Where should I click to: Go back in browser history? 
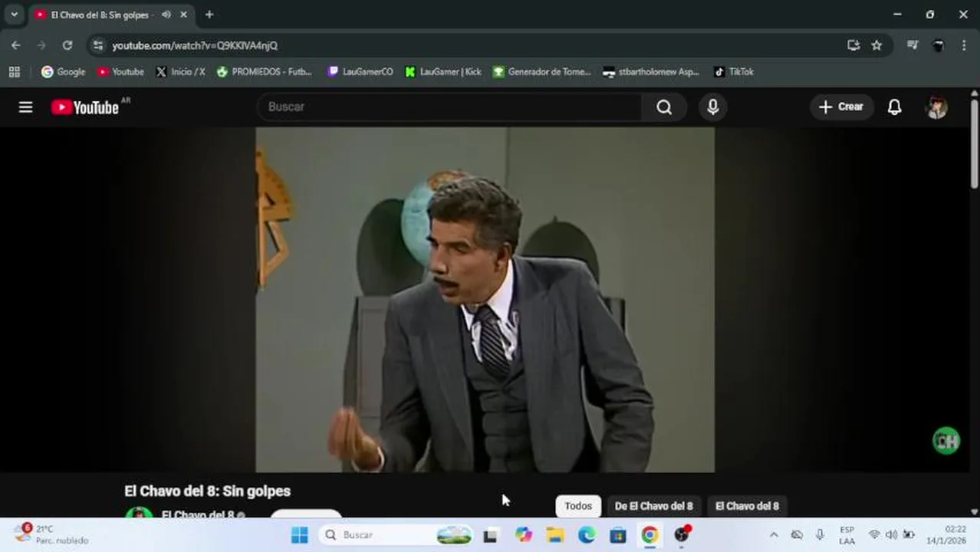pyautogui.click(x=16, y=45)
